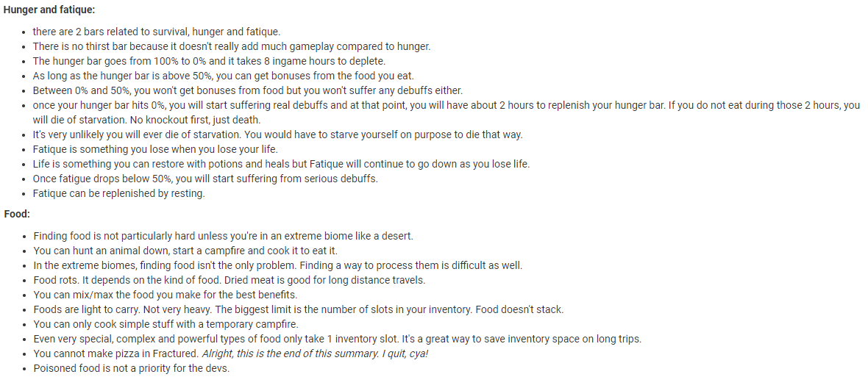Click the line about potions and heals
This screenshot has width=868, height=377.
[x=281, y=164]
